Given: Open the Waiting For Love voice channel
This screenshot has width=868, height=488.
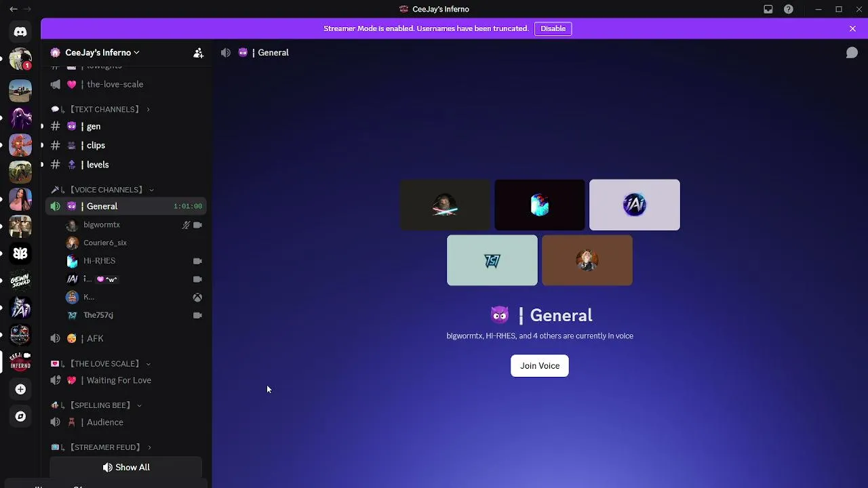Looking at the screenshot, I should (125, 381).
